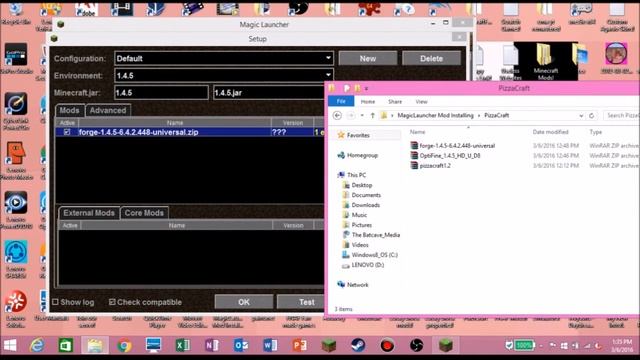This screenshot has width=640, height=360.
Task: Click Back arrow in PizzaCraft explorer
Action: point(337,116)
